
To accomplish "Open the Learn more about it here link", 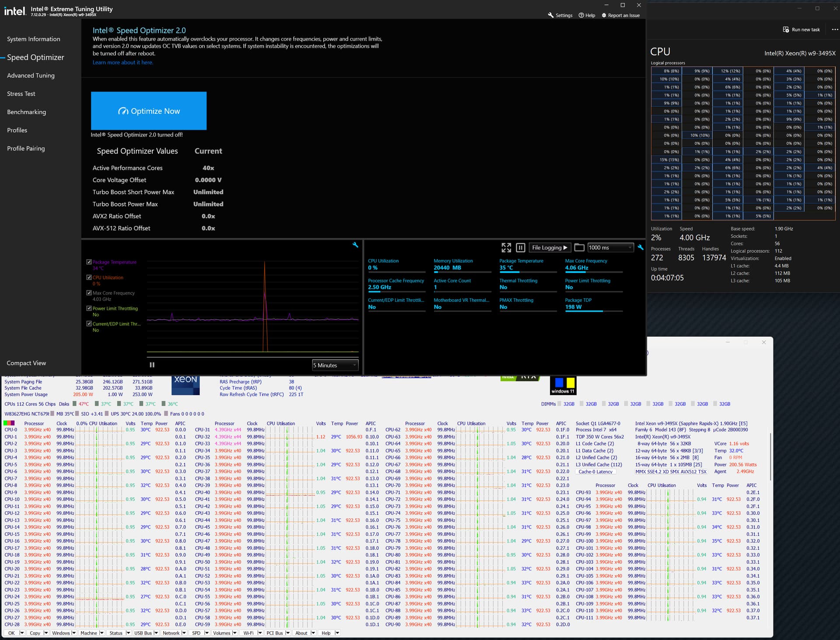I will point(122,62).
